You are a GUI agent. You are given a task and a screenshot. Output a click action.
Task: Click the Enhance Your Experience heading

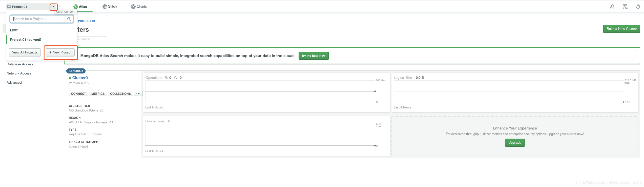(x=515, y=128)
